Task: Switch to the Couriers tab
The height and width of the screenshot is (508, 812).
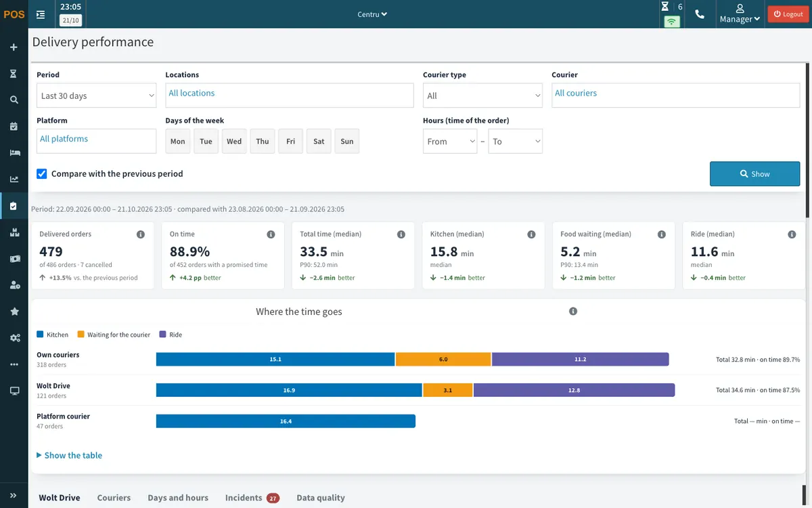Action: click(x=114, y=498)
